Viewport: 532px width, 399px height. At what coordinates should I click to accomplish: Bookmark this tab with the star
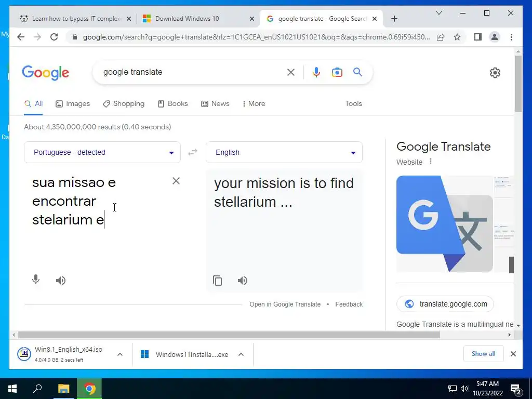tap(457, 37)
